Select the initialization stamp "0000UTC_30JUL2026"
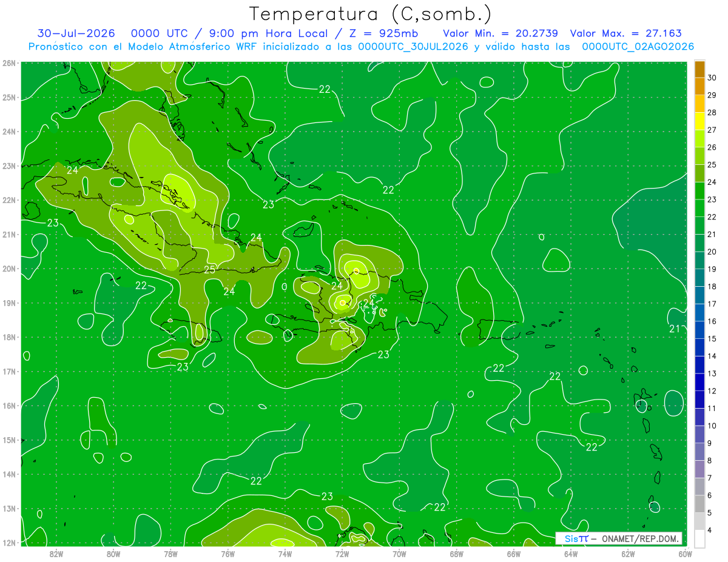 413,47
